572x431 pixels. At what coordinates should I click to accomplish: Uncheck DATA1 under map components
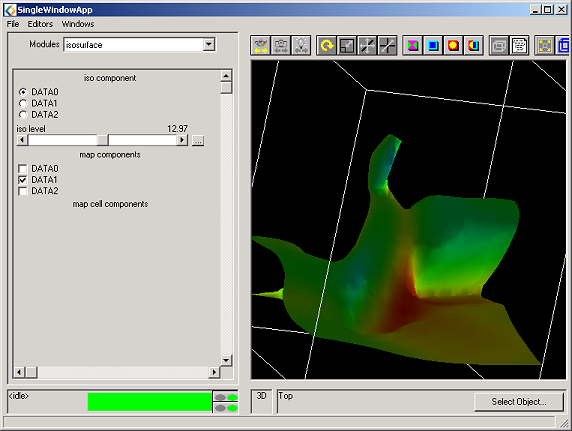point(23,180)
